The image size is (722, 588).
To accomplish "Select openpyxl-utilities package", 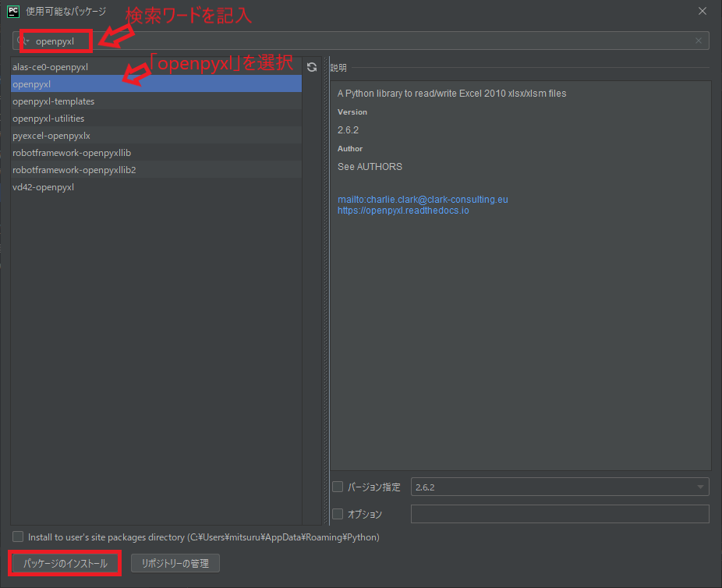I will [156, 119].
